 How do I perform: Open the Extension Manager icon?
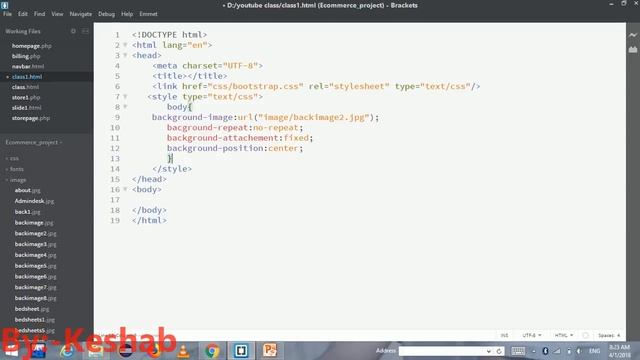point(633,49)
